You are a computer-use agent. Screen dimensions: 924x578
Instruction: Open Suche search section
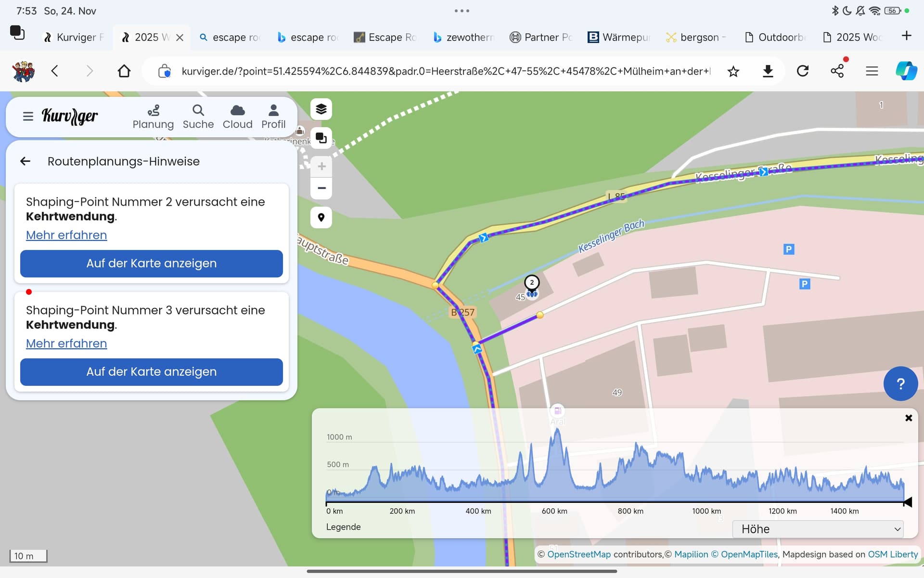click(198, 117)
